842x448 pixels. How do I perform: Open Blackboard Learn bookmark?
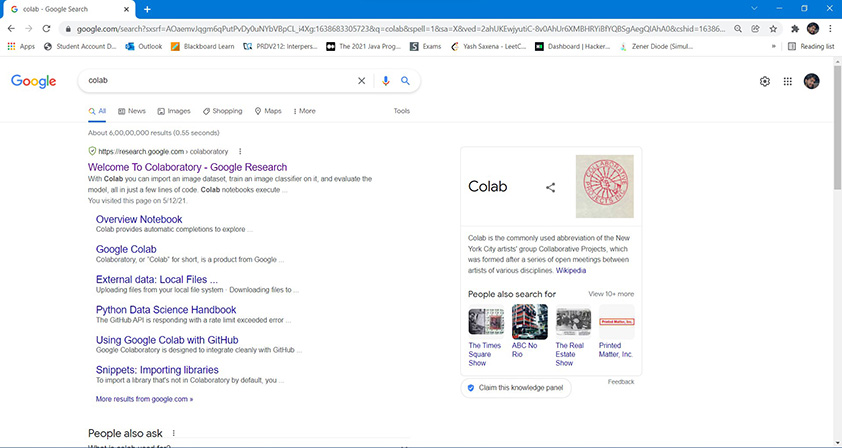202,46
